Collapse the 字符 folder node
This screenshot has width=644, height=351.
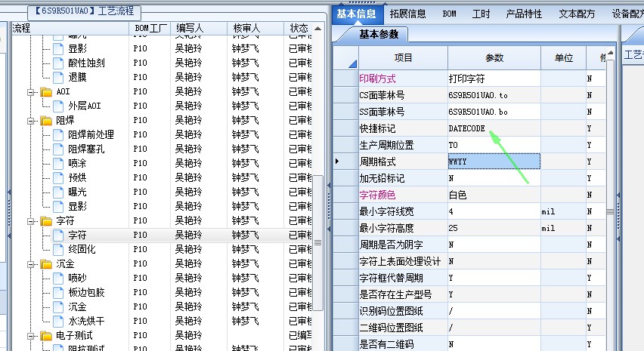(31, 221)
